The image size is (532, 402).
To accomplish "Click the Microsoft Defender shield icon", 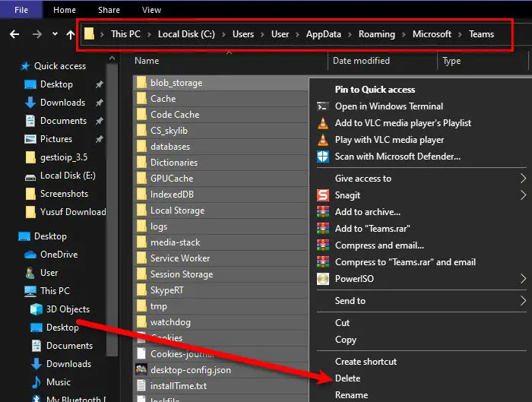I will (x=323, y=157).
